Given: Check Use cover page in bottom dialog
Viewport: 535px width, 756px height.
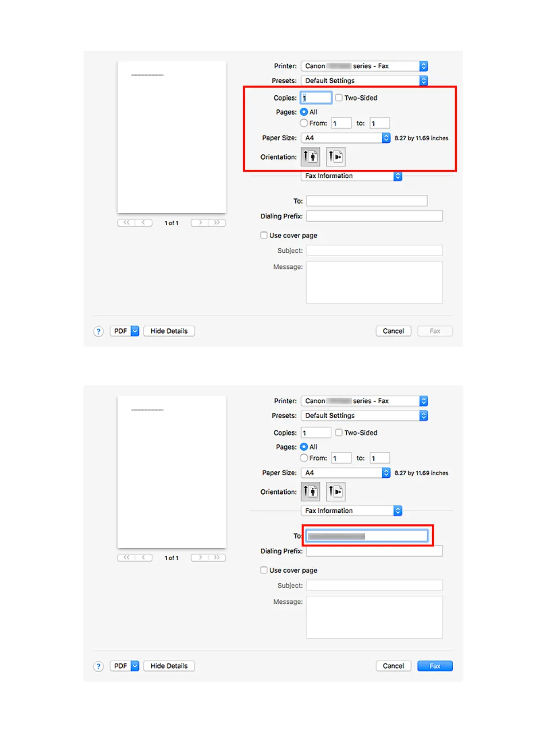Looking at the screenshot, I should [264, 570].
